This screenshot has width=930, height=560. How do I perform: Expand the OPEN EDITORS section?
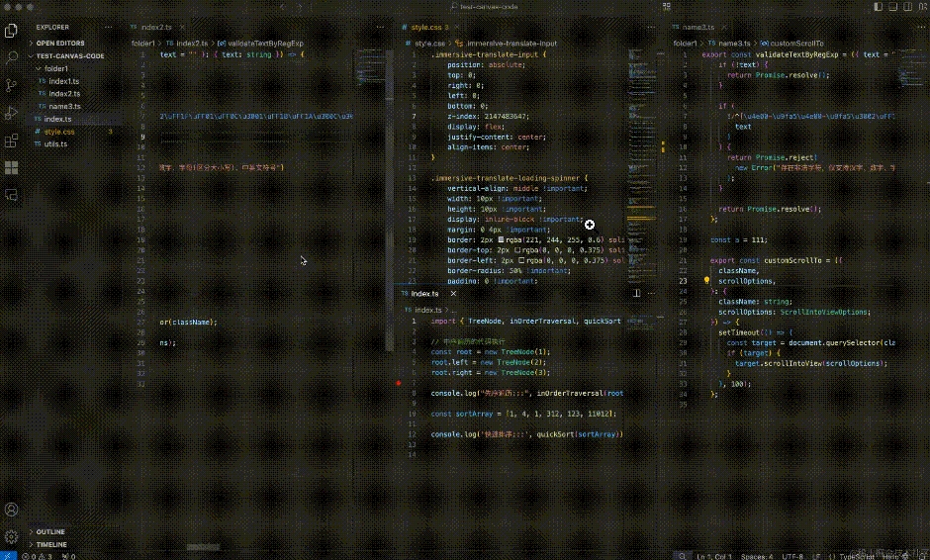tap(60, 44)
